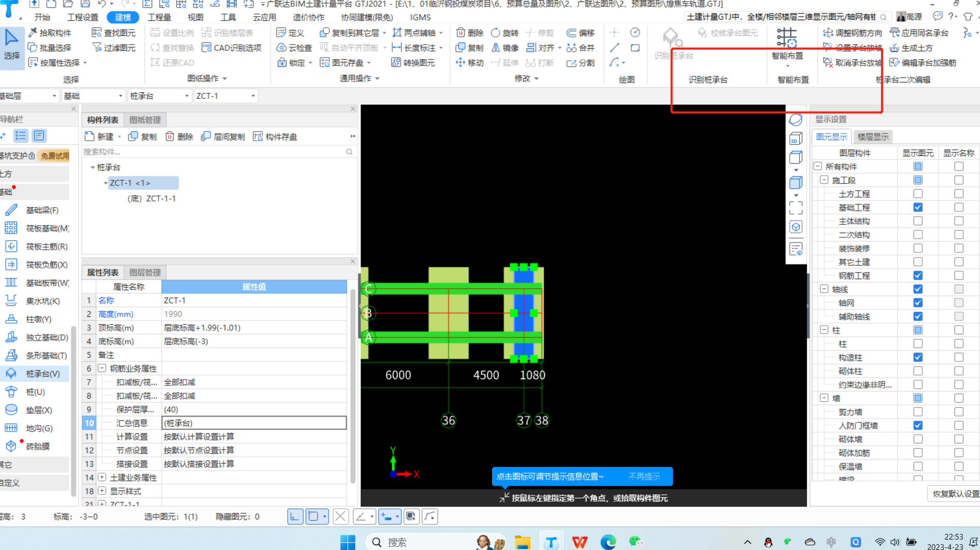The width and height of the screenshot is (980, 550).
Task: Run 云检查 cloud check
Action: point(294,48)
